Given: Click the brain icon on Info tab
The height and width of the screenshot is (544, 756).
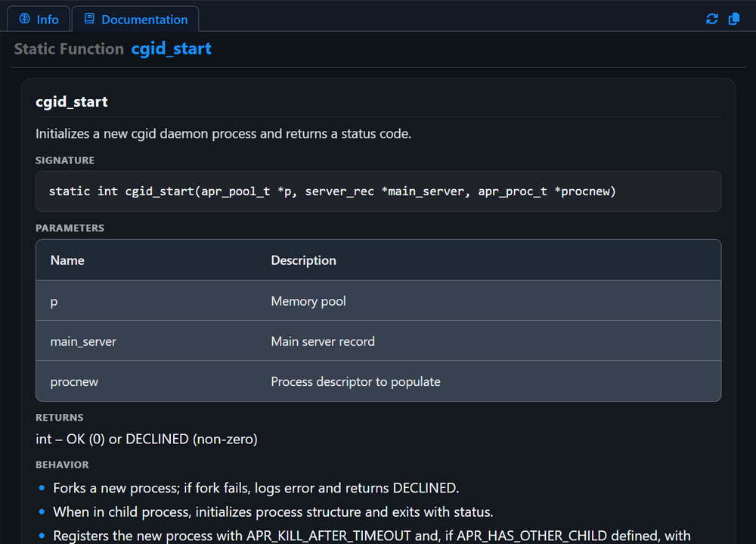Looking at the screenshot, I should click(25, 19).
